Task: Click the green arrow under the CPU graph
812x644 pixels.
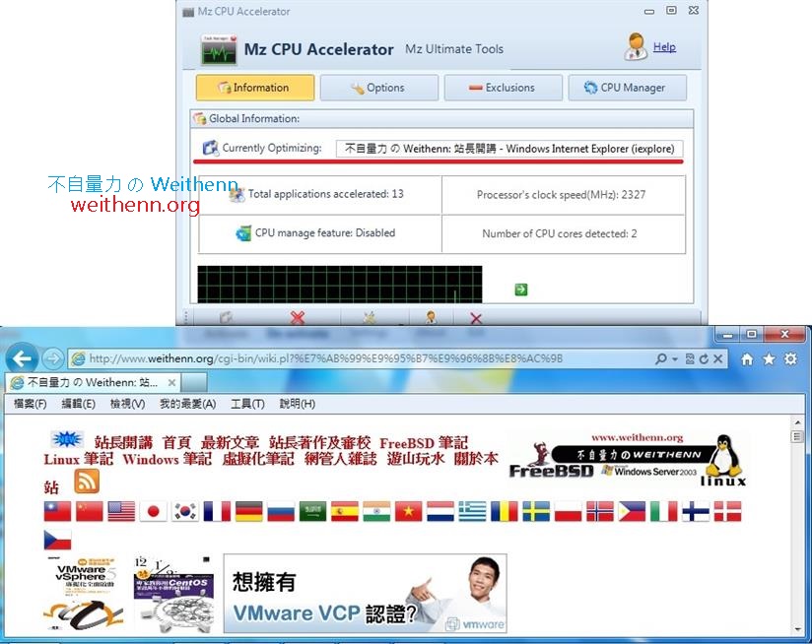Action: click(x=519, y=290)
